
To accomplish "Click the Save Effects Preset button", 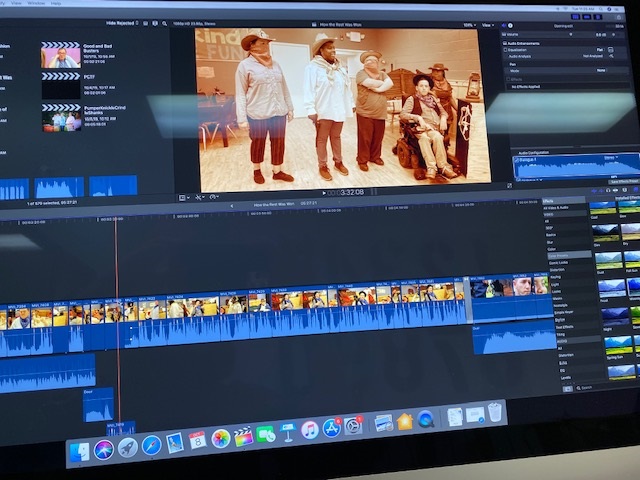I will pos(624,182).
